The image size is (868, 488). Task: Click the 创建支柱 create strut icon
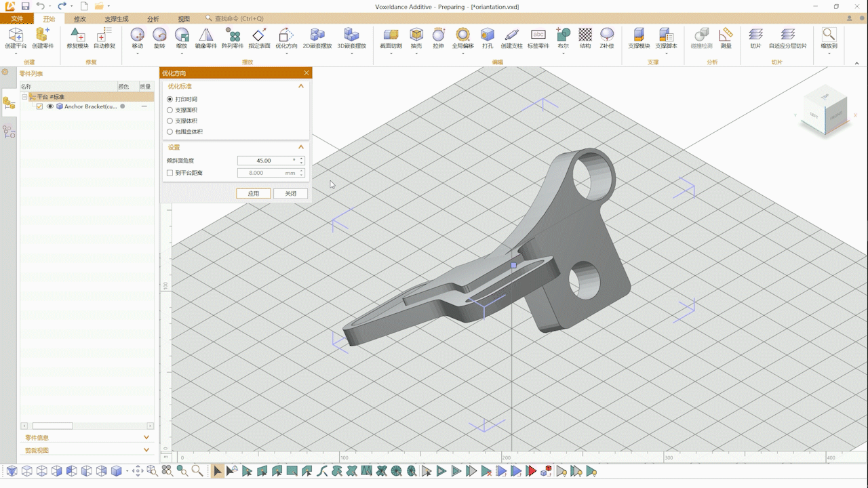[x=512, y=35]
